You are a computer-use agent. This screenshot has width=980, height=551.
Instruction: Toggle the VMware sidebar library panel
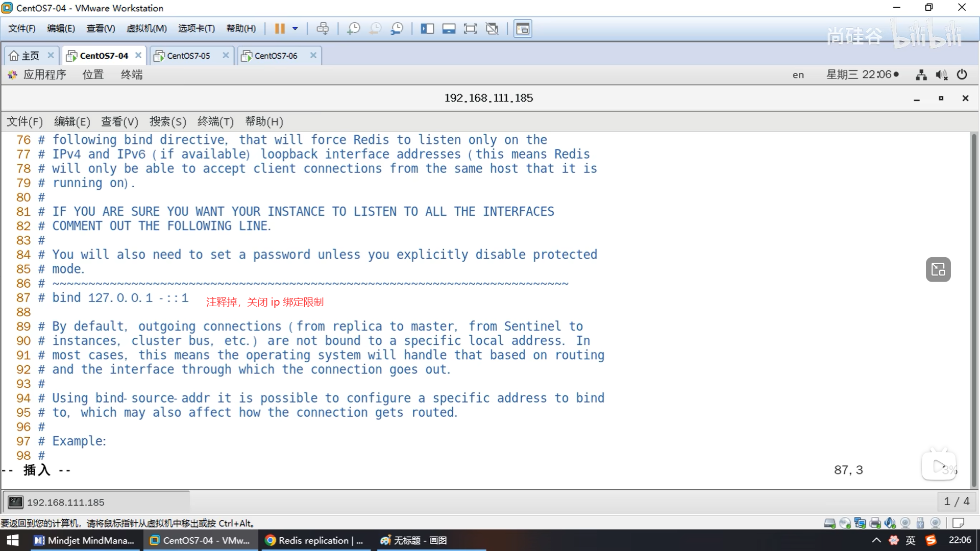tap(427, 29)
